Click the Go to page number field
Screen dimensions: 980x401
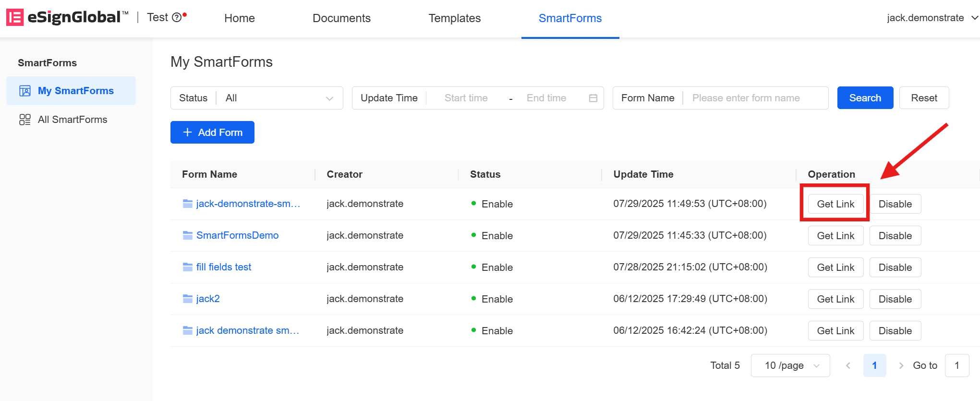(957, 365)
